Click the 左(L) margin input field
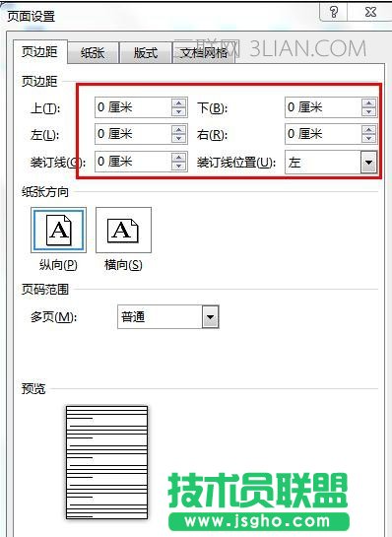The height and width of the screenshot is (537, 392). click(x=133, y=134)
